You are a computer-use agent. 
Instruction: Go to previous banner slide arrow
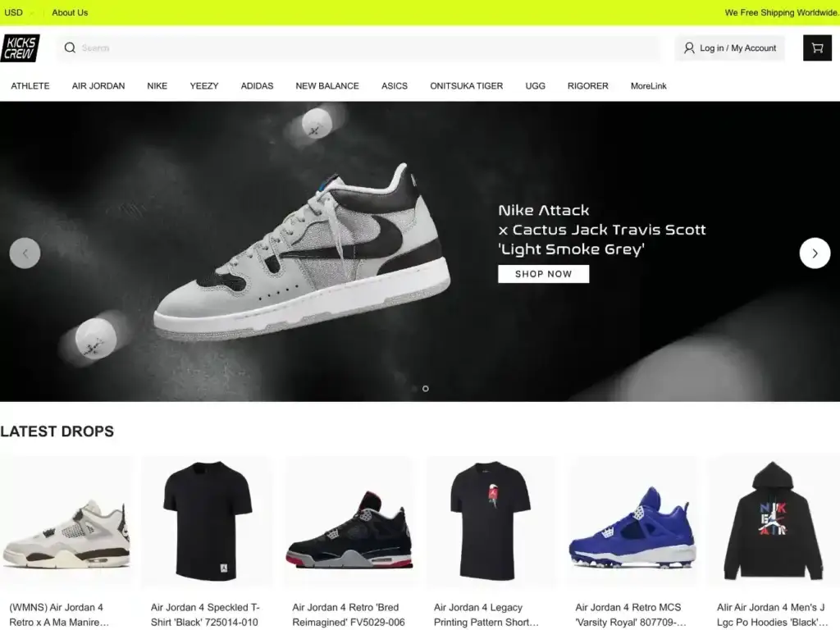[25, 253]
